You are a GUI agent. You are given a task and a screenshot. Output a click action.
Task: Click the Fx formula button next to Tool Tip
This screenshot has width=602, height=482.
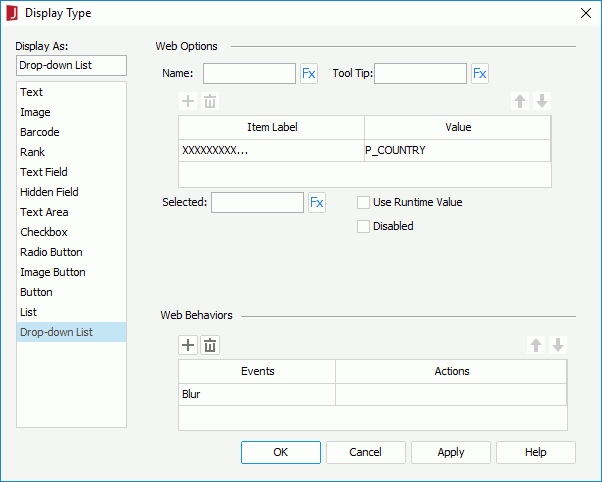click(x=480, y=73)
